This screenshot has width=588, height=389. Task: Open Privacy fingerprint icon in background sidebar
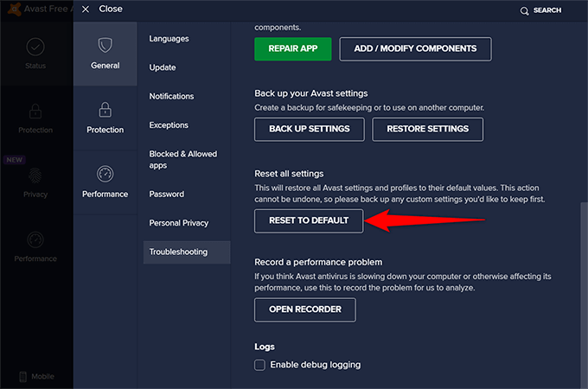35,174
